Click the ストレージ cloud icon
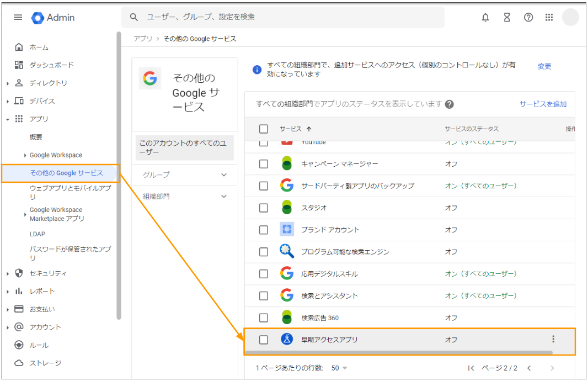This screenshot has height=381, width=588. tap(19, 363)
